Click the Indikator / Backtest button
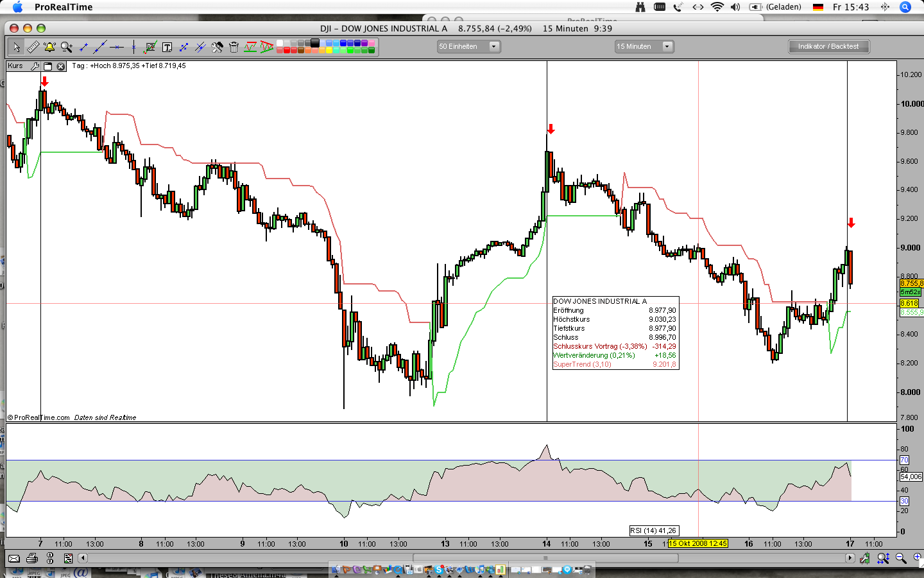This screenshot has height=578, width=924. coord(828,46)
